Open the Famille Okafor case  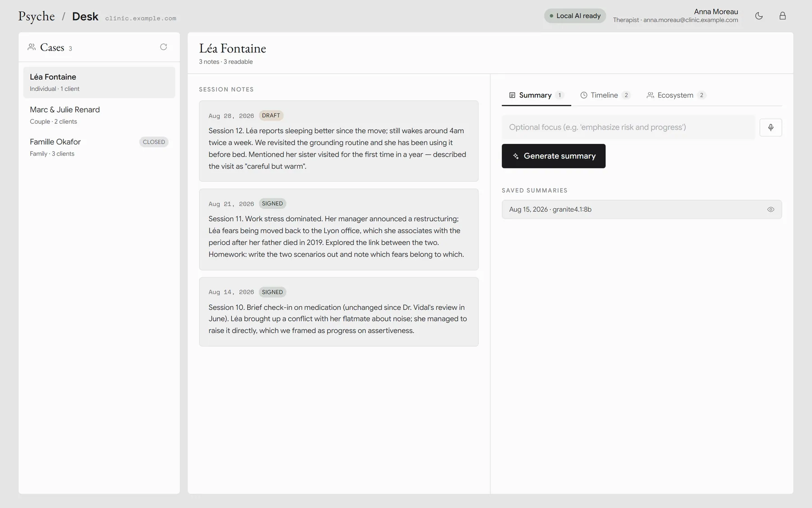[99, 147]
